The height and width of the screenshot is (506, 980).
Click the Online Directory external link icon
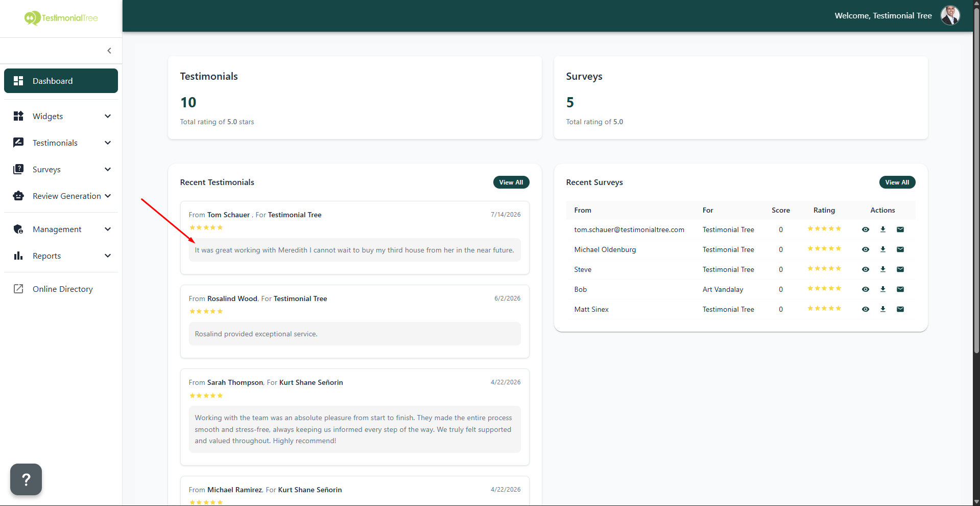pyautogui.click(x=18, y=289)
